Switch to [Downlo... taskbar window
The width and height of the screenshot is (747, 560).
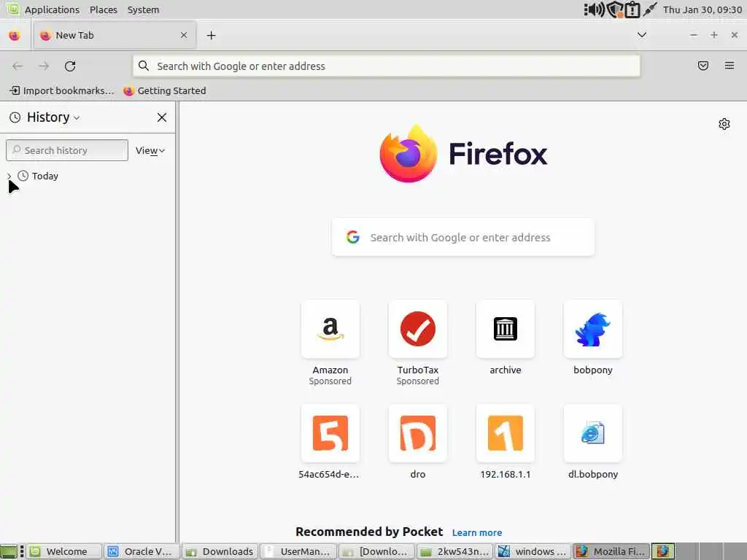376,551
